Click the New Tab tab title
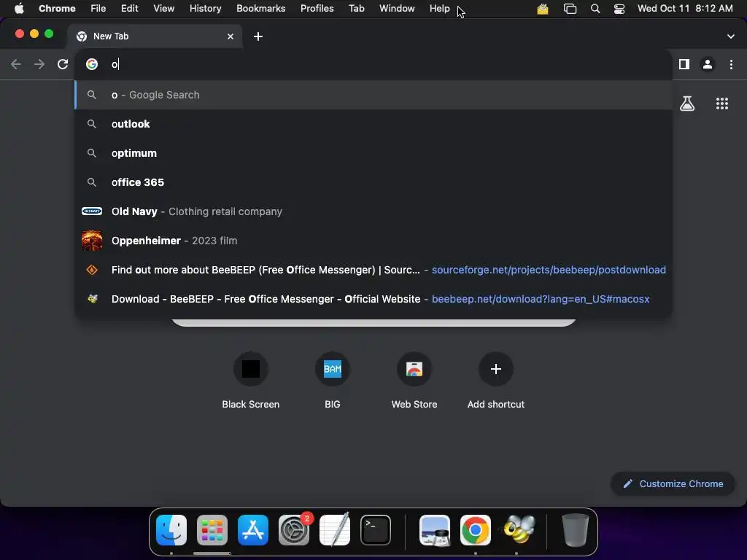 pyautogui.click(x=111, y=36)
